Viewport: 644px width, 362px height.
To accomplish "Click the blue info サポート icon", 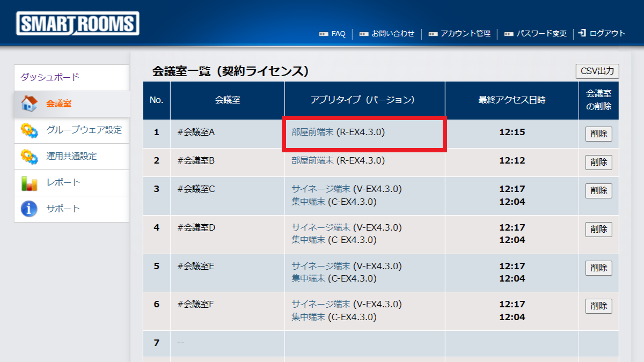I will (x=29, y=209).
